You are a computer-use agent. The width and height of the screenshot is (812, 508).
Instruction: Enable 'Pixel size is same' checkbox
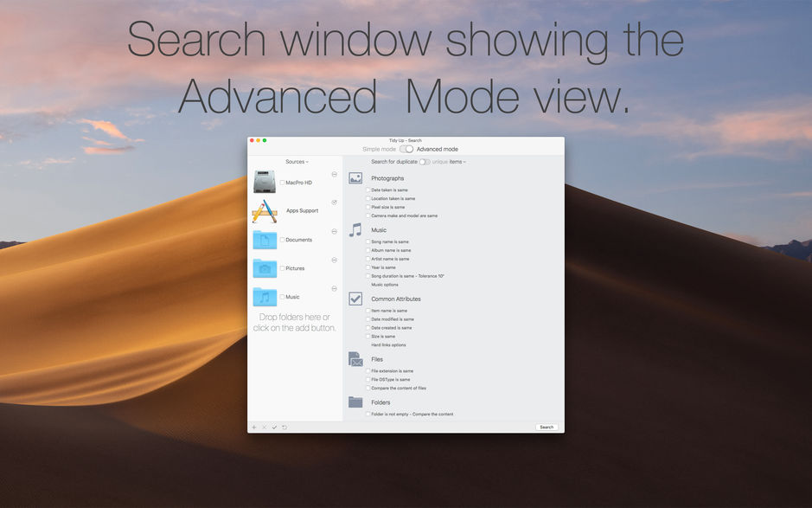pyautogui.click(x=368, y=207)
